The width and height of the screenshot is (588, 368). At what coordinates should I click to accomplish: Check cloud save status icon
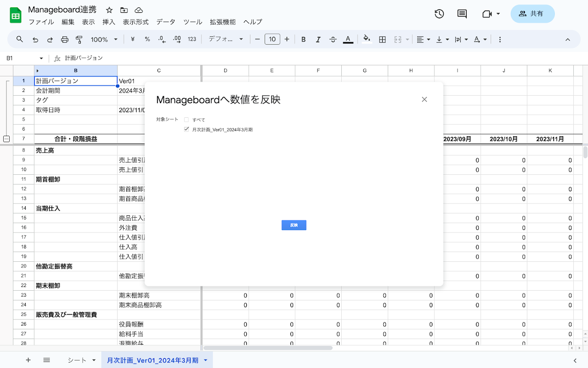pos(139,10)
